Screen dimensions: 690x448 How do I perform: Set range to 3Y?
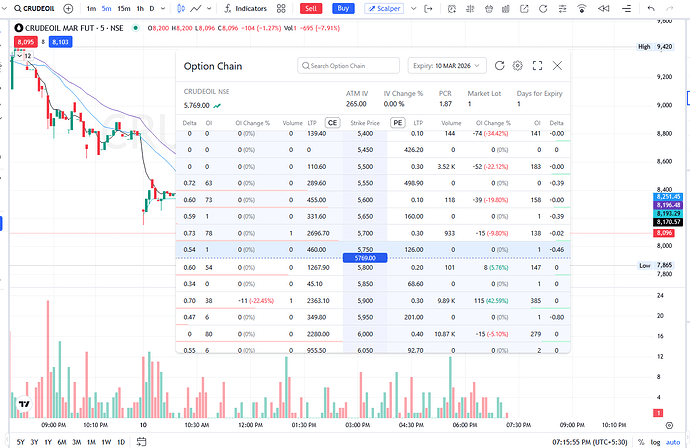point(34,442)
